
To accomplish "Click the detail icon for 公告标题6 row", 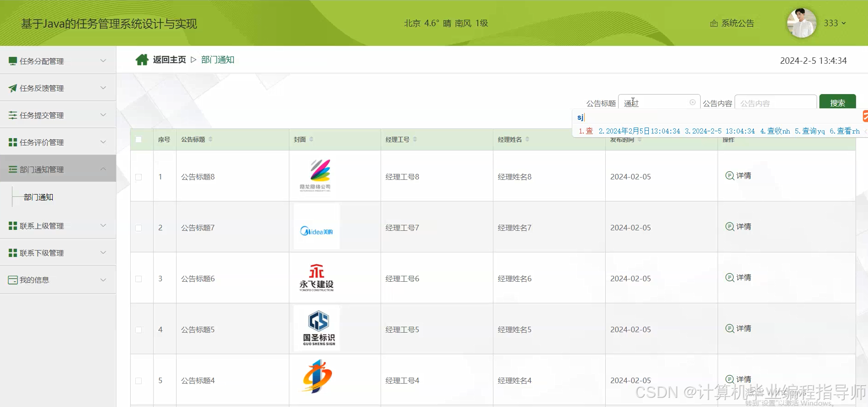I will (x=730, y=277).
